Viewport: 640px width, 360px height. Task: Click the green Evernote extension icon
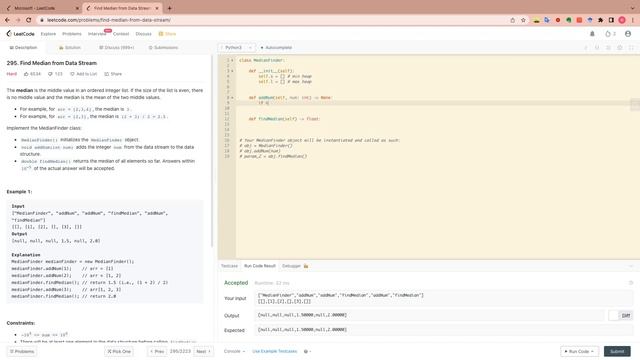click(x=569, y=20)
